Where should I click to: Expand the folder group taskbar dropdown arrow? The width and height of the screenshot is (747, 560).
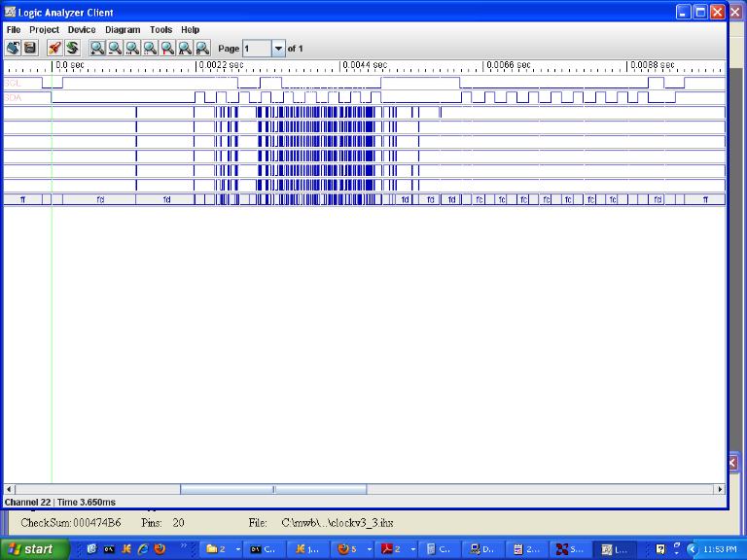(238, 549)
